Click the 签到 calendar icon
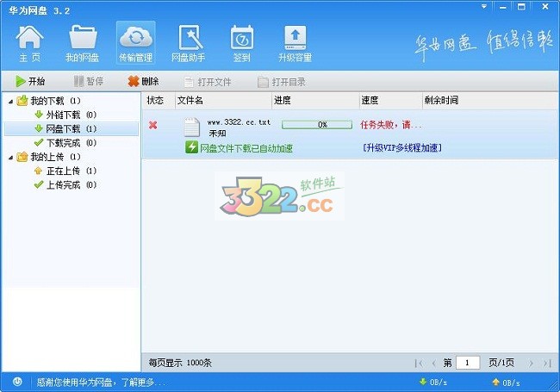This screenshot has height=392, width=560. (242, 43)
